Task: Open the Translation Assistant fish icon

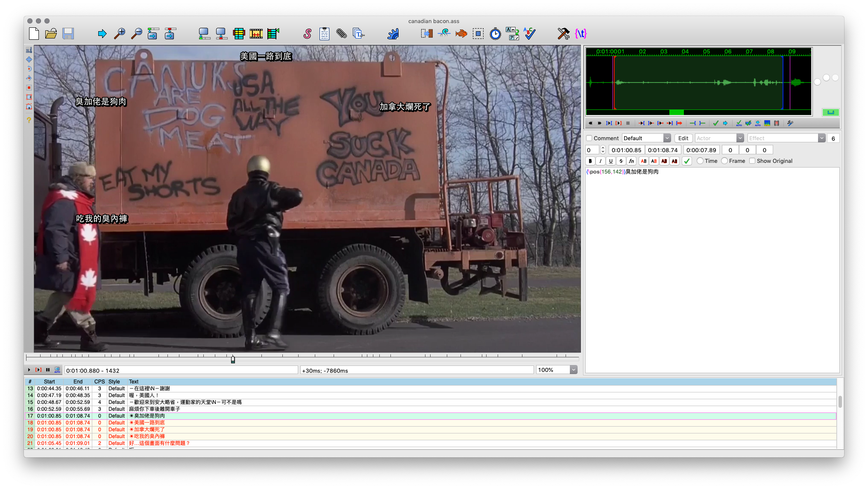Action: point(461,33)
